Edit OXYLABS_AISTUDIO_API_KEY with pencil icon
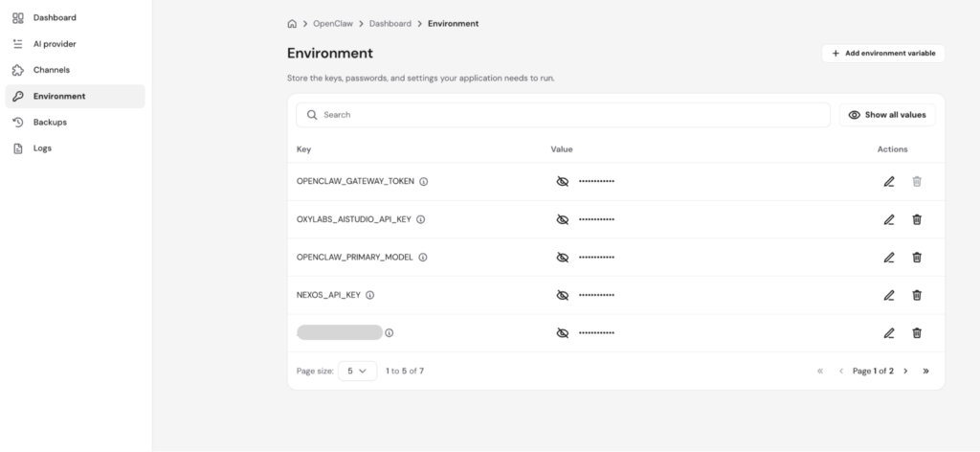The height and width of the screenshot is (452, 980). 889,219
